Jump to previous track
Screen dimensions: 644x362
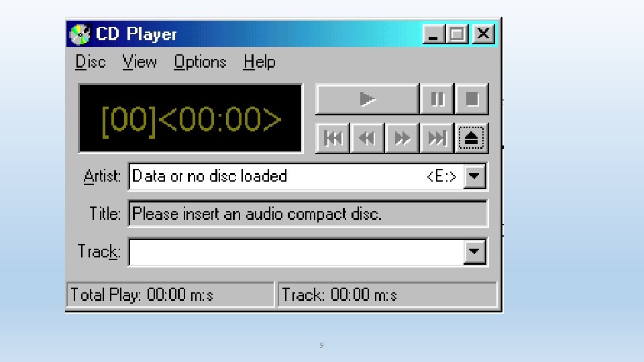tap(333, 138)
